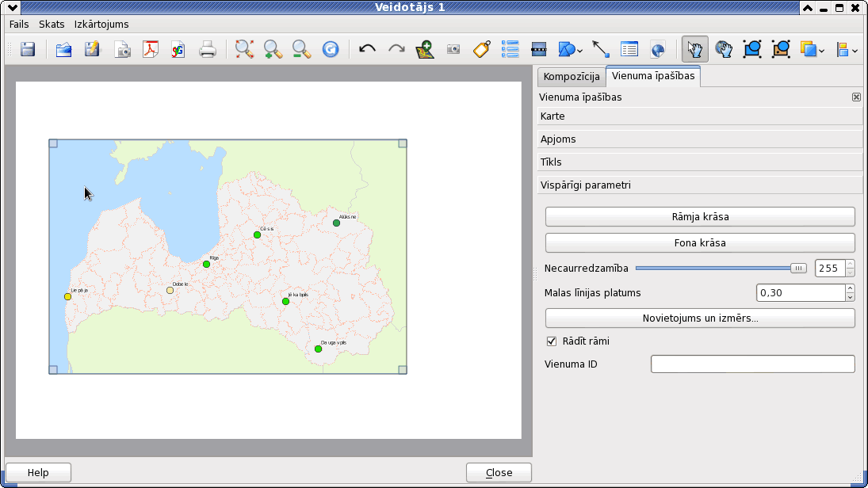Zoom in on the composition
Image resolution: width=868 pixels, height=488 pixels.
[x=273, y=49]
